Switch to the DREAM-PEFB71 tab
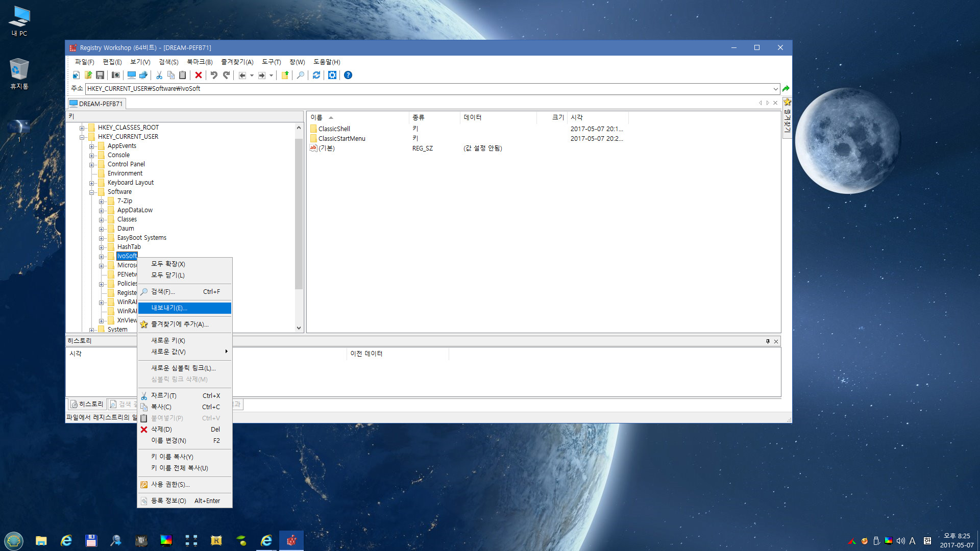Viewport: 980px width, 551px height. [x=96, y=104]
